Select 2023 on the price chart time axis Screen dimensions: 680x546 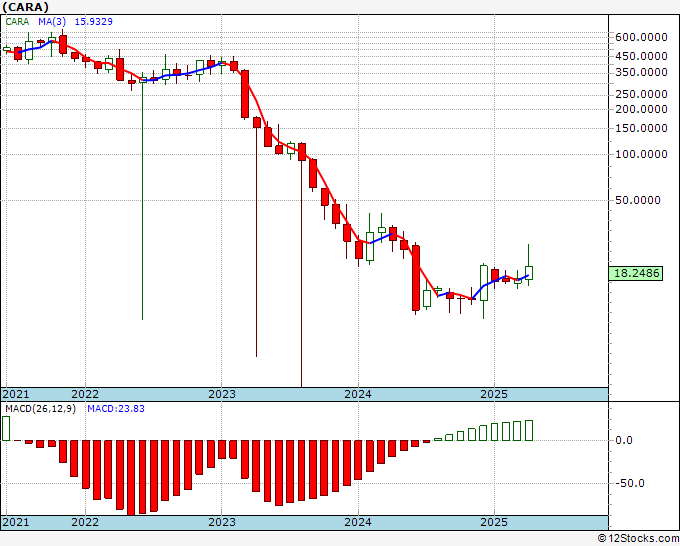(222, 394)
